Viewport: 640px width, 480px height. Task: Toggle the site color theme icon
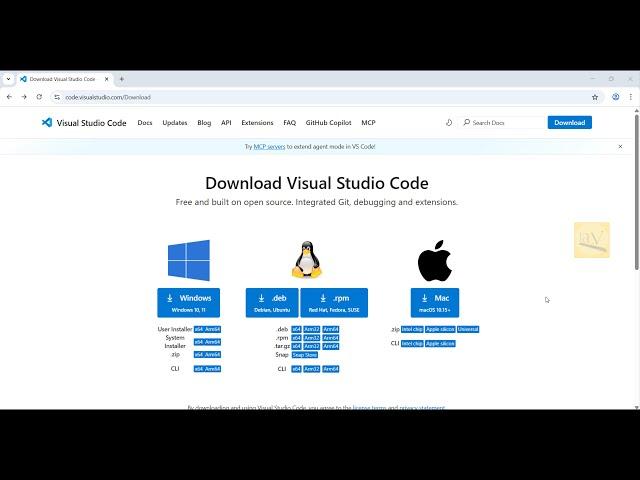click(449, 122)
